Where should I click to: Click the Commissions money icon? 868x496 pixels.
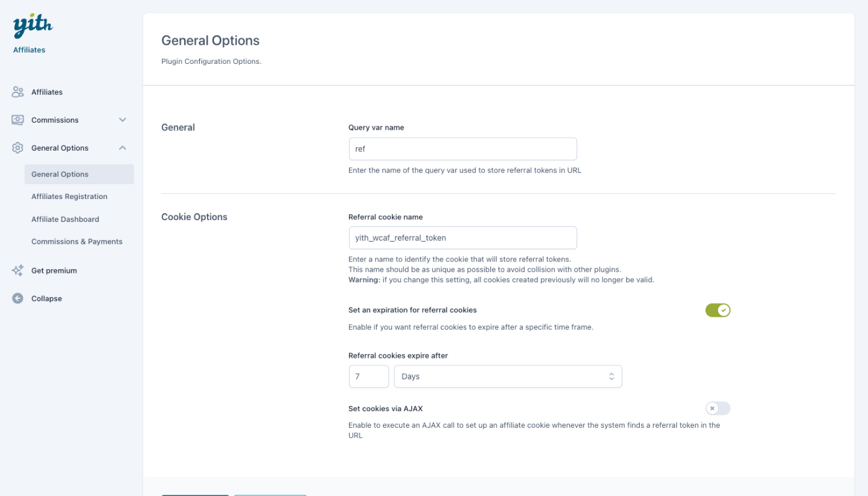point(17,120)
